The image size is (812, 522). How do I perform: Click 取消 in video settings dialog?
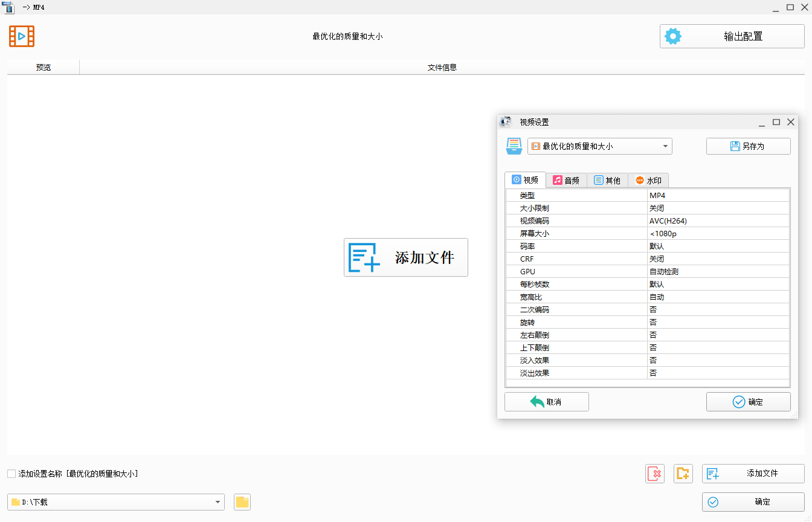546,402
